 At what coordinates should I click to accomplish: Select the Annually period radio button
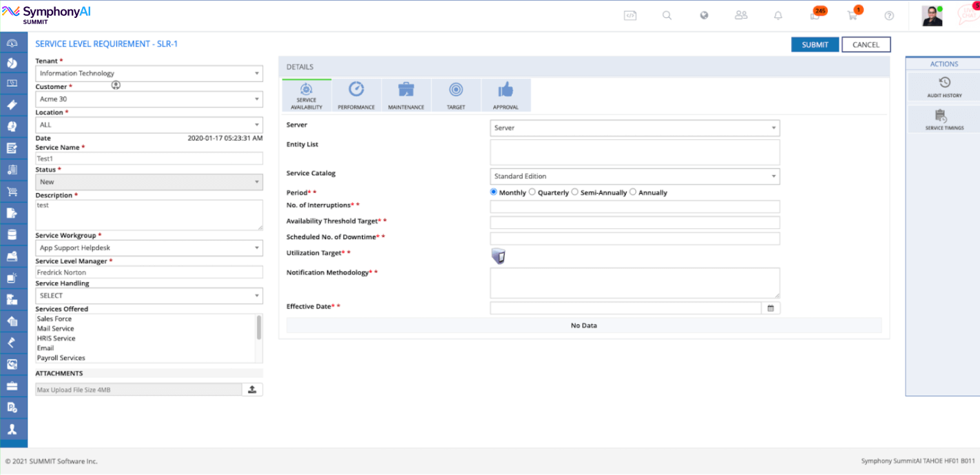click(633, 192)
